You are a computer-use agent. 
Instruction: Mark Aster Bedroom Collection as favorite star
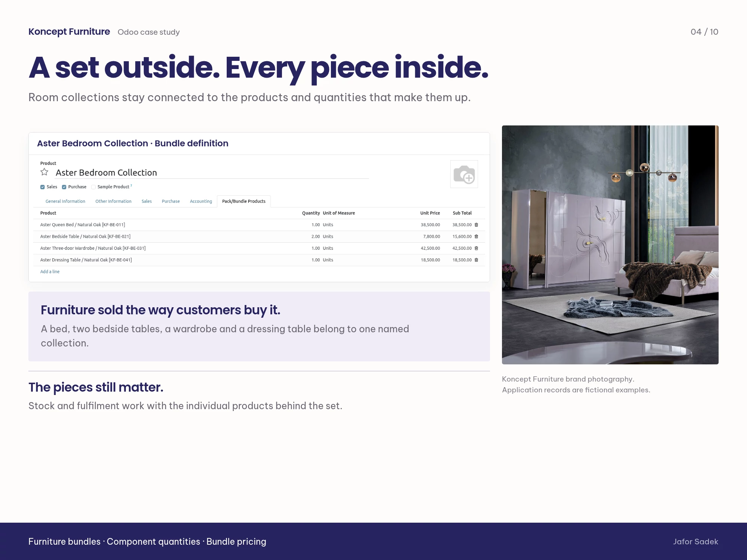coord(44,172)
